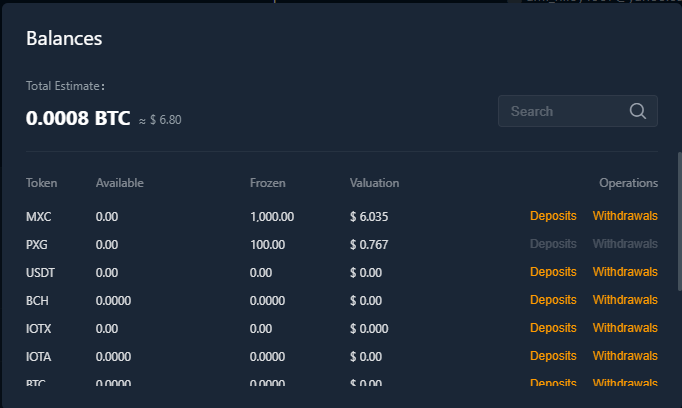
Task: Click Withdrawals for IOTA token
Action: [x=625, y=356]
